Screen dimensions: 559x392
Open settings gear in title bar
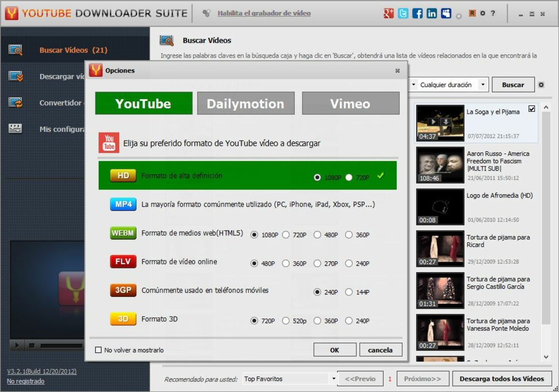[x=483, y=13]
